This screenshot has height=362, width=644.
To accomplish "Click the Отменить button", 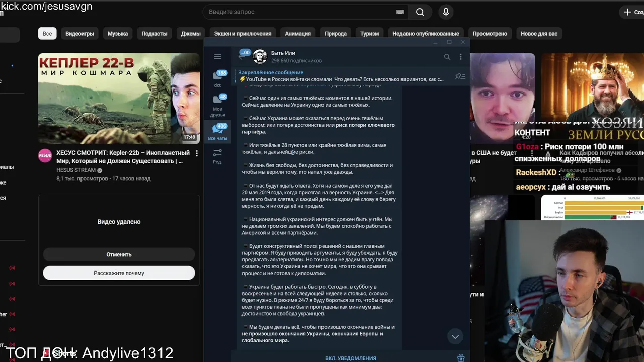I will click(119, 254).
